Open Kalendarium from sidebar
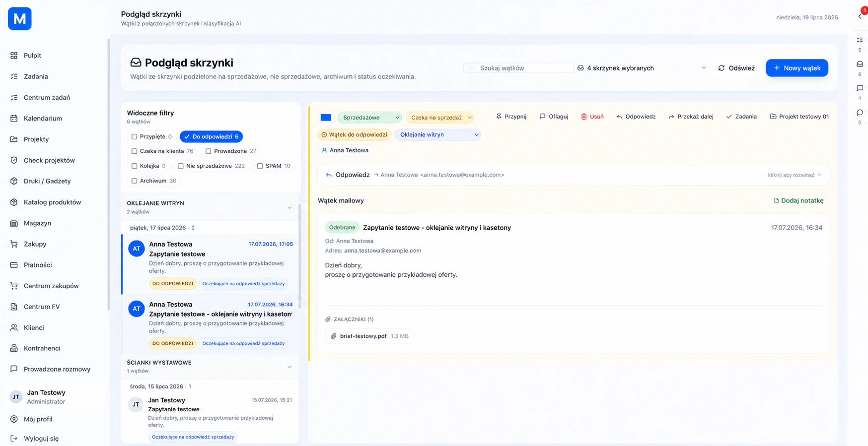This screenshot has height=446, width=868. [43, 118]
